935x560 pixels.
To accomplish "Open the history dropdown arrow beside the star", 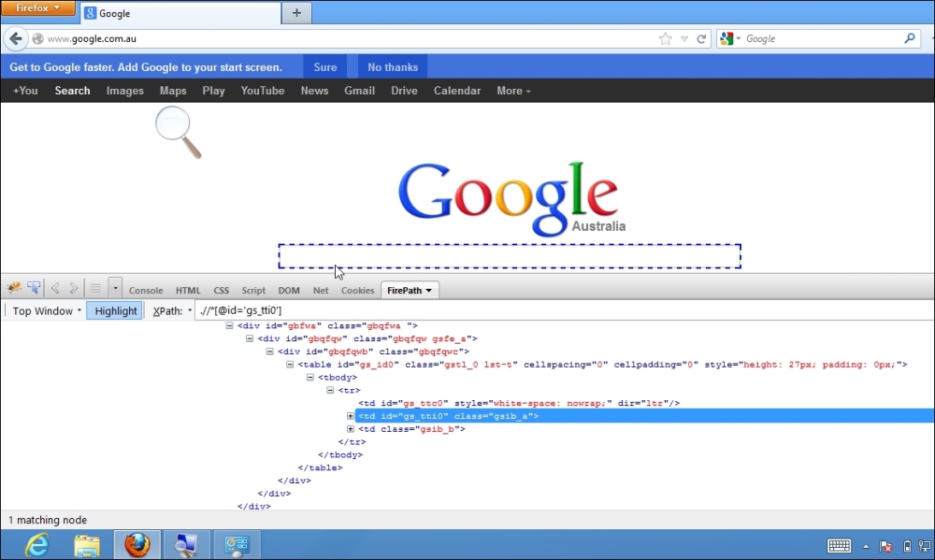I will coord(684,38).
